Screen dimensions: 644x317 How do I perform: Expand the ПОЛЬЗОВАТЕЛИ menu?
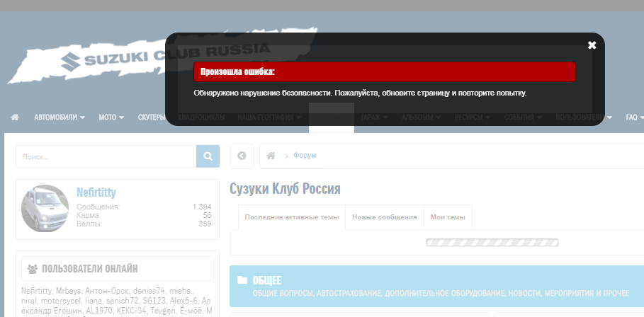click(584, 117)
